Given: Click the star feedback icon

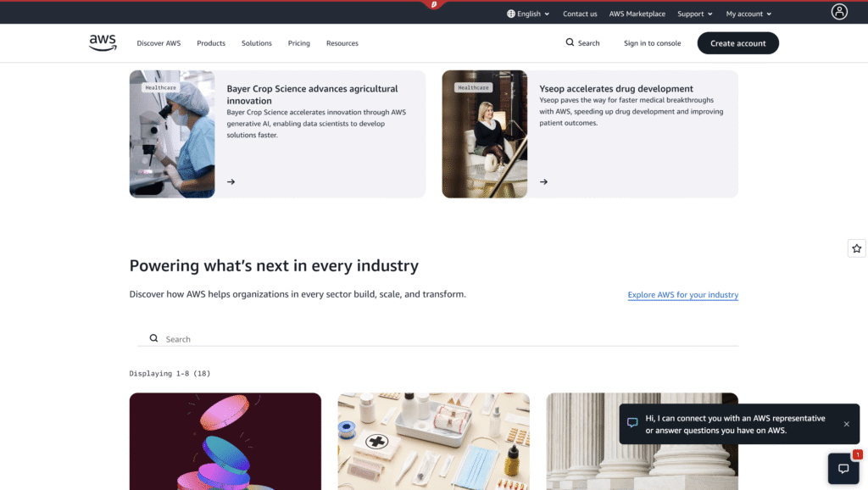Looking at the screenshot, I should (x=856, y=248).
